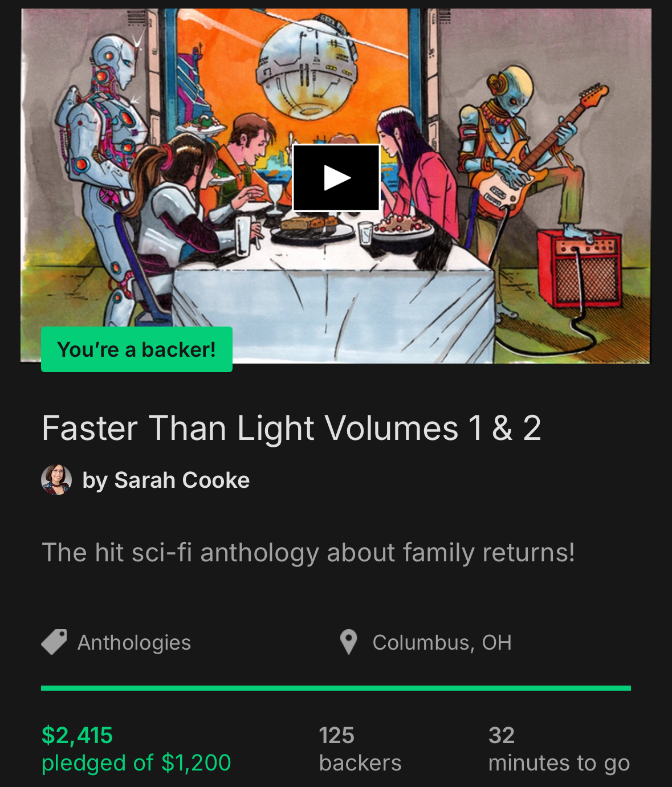Open the Anthologies category link
672x787 pixels.
(x=135, y=643)
